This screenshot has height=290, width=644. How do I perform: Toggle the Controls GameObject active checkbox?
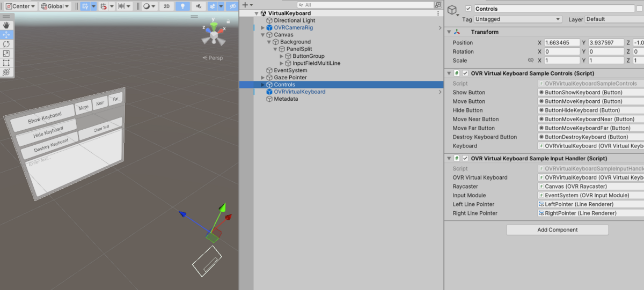(469, 9)
